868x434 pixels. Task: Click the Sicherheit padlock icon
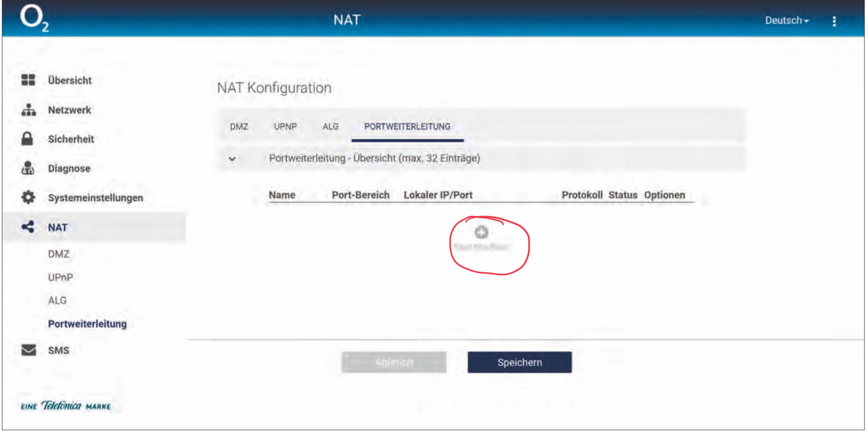coord(27,139)
